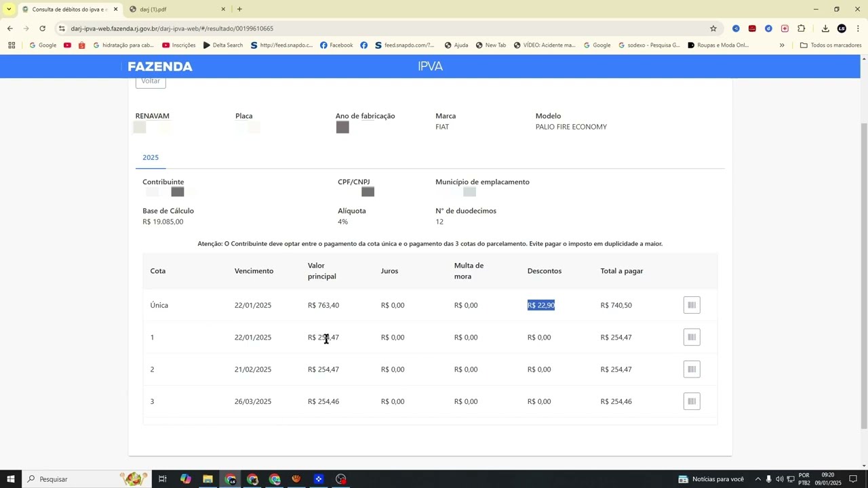Viewport: 868px width, 488px height.
Task: Show hidden system tray icons
Action: (757, 479)
